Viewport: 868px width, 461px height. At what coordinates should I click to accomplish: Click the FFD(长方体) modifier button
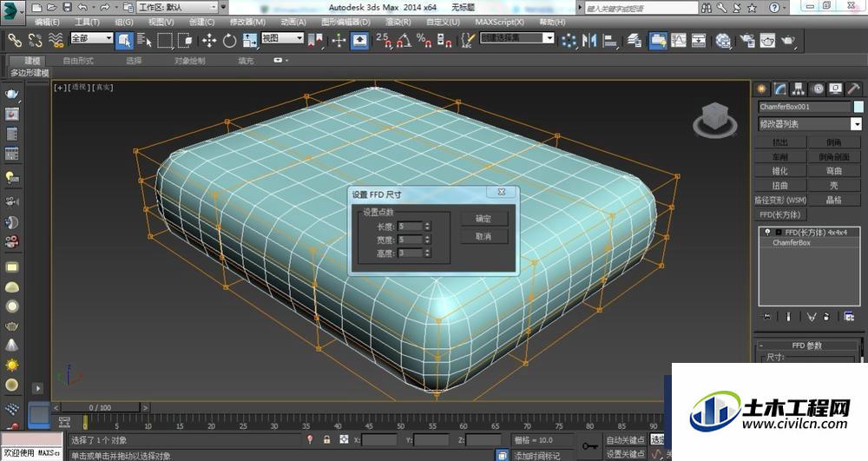(x=780, y=214)
